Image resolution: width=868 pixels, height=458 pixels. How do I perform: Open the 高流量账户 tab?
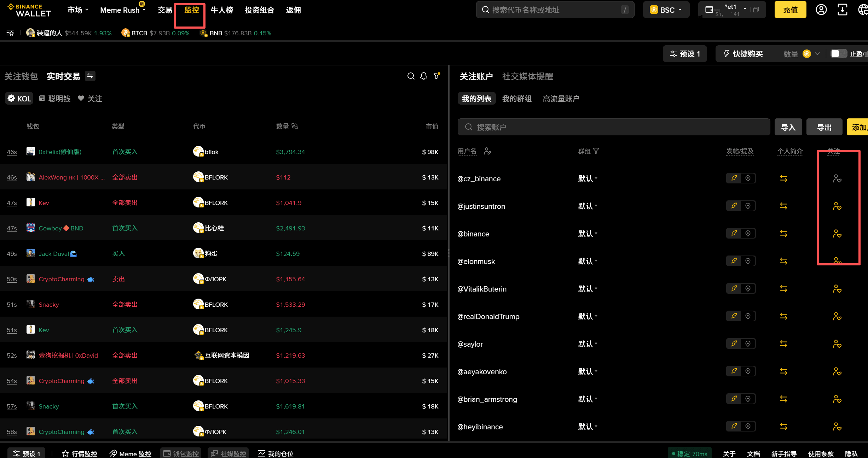point(561,99)
